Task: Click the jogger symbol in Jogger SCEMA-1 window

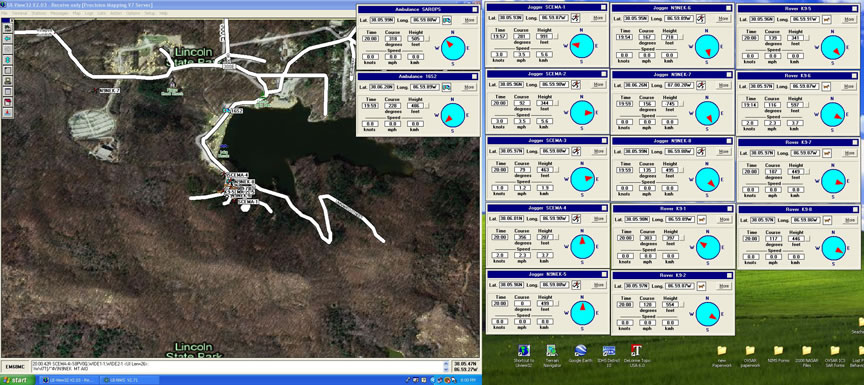Action: 575,18
